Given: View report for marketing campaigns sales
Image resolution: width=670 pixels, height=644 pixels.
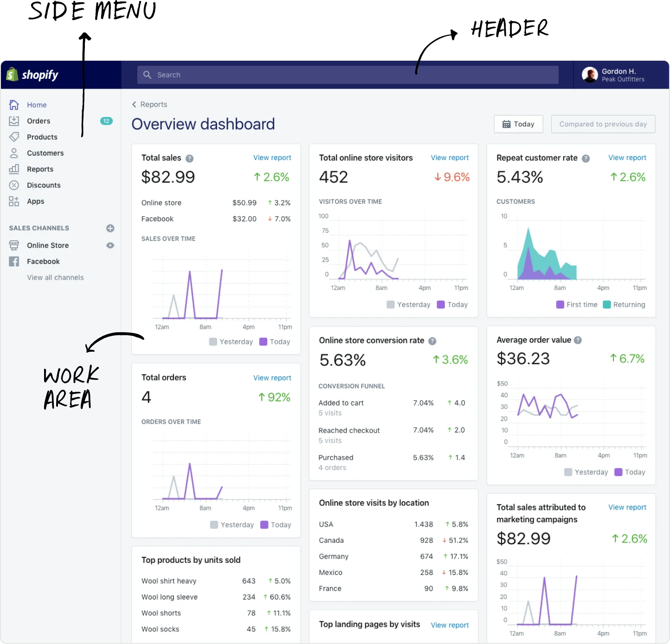Looking at the screenshot, I should pos(627,508).
